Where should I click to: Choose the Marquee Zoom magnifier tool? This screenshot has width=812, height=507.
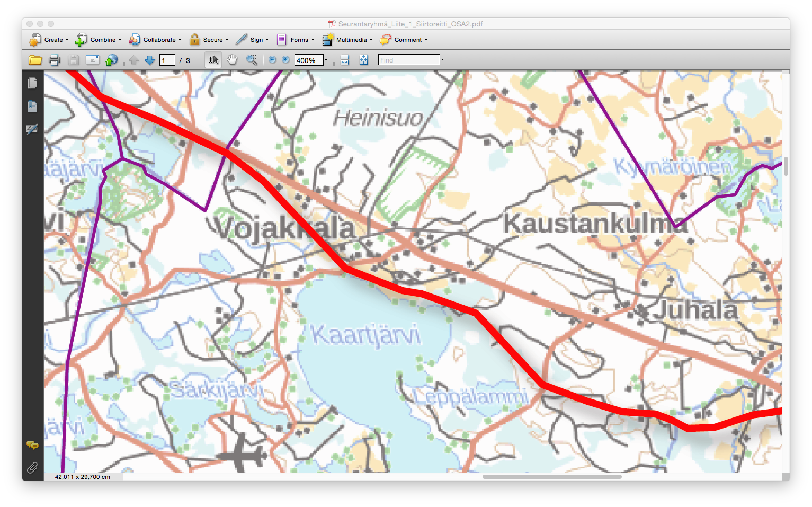tap(252, 60)
